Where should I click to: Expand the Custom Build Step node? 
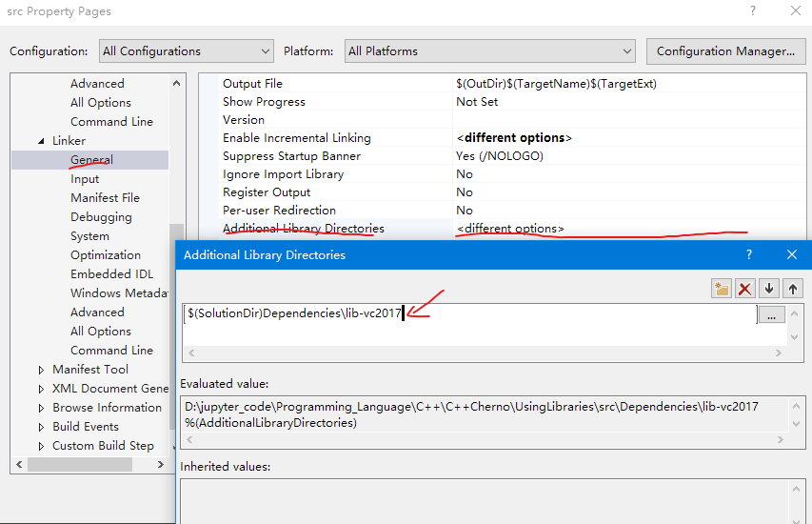tap(41, 446)
